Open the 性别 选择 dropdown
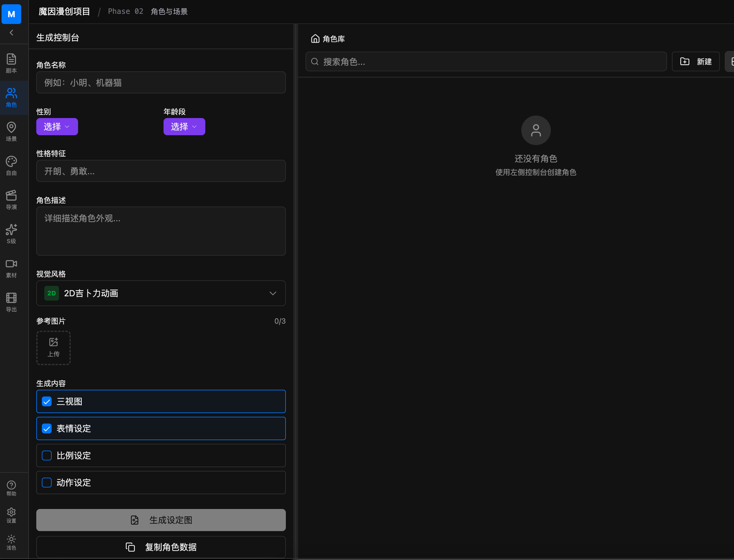Image resolution: width=734 pixels, height=560 pixels. tap(57, 127)
